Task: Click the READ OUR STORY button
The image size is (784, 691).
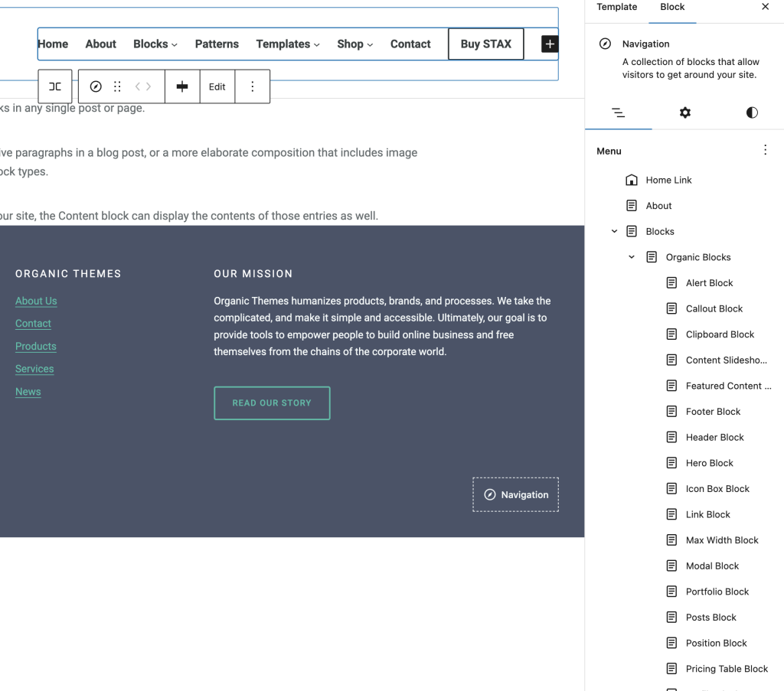Action: coord(272,403)
